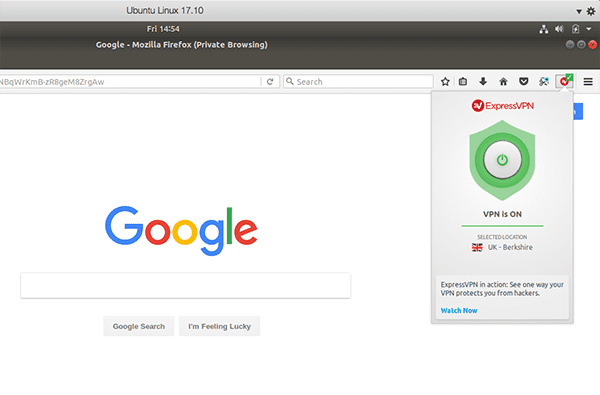Click the URL address bar
600x395 pixels.
(130, 82)
